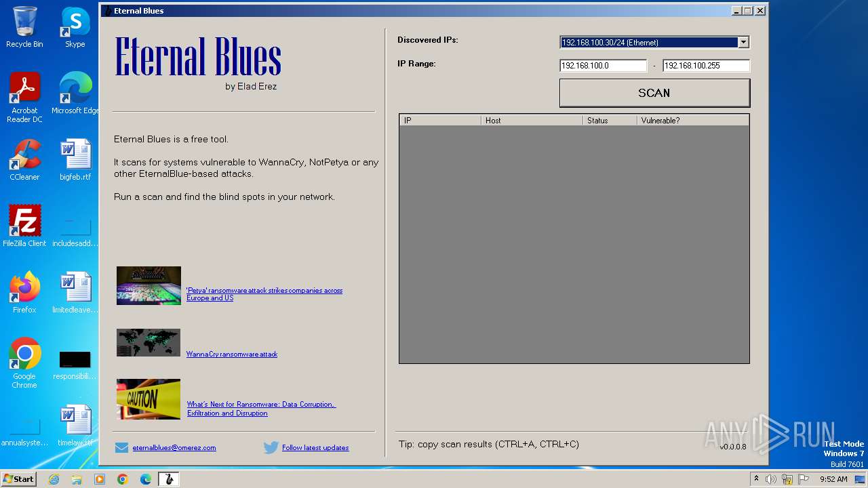Click the 9:52 AM taskbar clock
The height and width of the screenshot is (488, 868).
click(833, 479)
